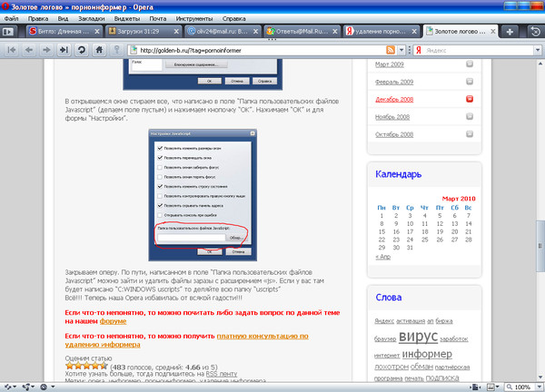This screenshot has width=545, height=392.
Task: Toggle the side panel button left of tabs
Action: 7,32
